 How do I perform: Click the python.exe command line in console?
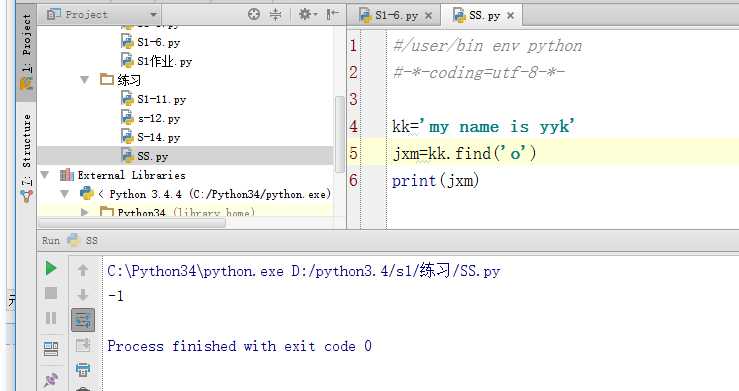coord(304,271)
